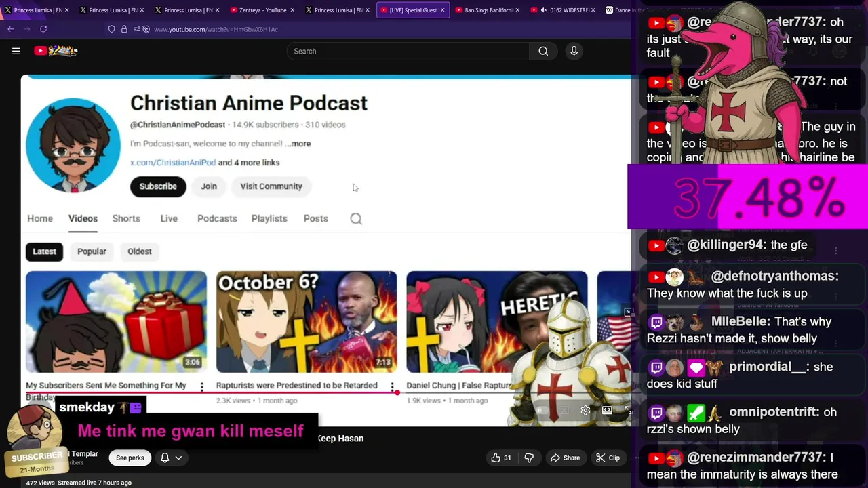Click the See perks button
The width and height of the screenshot is (868, 488).
tap(130, 458)
